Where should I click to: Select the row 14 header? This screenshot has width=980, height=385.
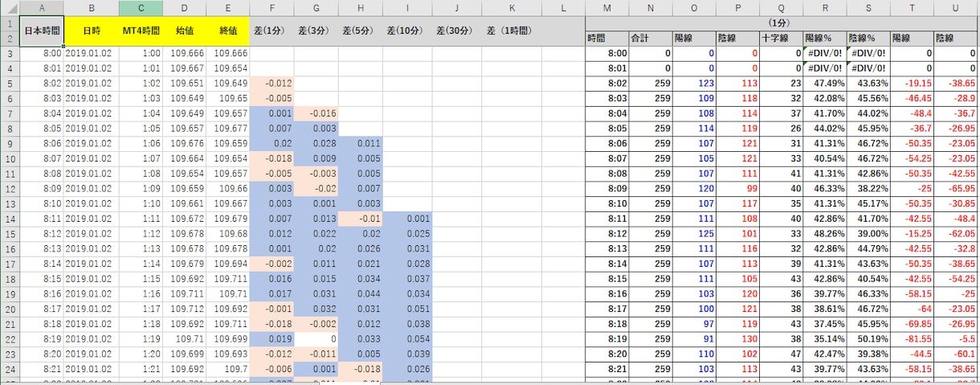coord(9,219)
